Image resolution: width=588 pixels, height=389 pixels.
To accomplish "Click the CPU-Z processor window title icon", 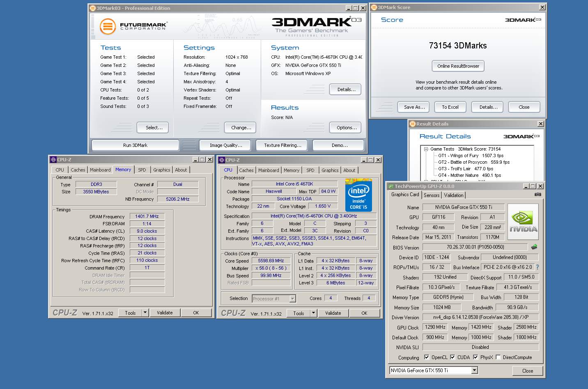I will 221,160.
